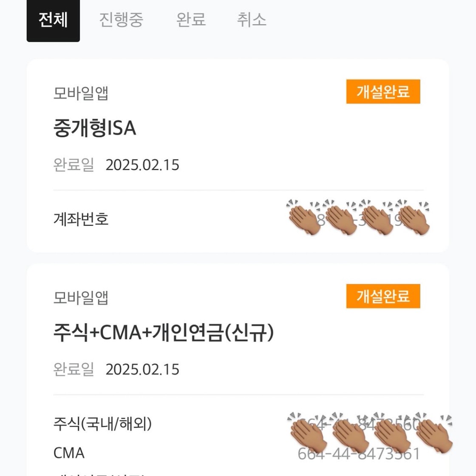The width and height of the screenshot is (476, 476).
Task: Switch to the 진행중 tab
Action: (x=121, y=20)
